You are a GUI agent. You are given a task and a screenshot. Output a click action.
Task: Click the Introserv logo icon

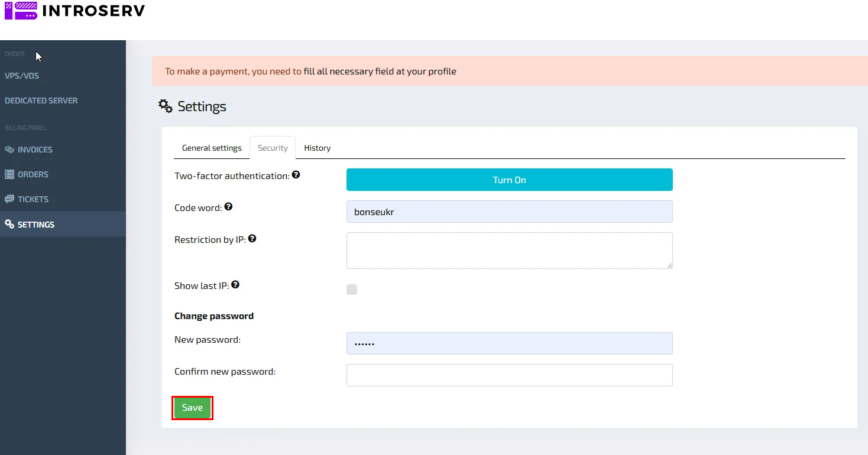(x=21, y=11)
